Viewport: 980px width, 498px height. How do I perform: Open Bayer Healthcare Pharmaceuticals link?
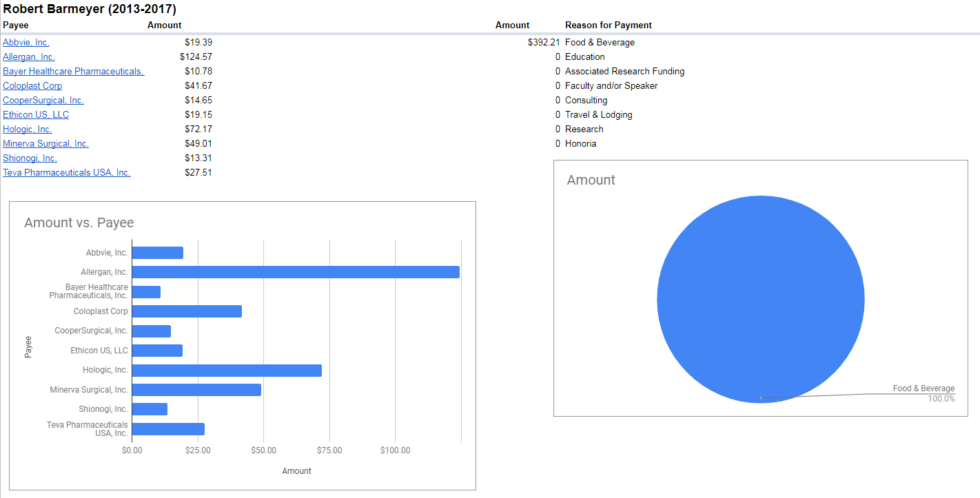coord(73,72)
